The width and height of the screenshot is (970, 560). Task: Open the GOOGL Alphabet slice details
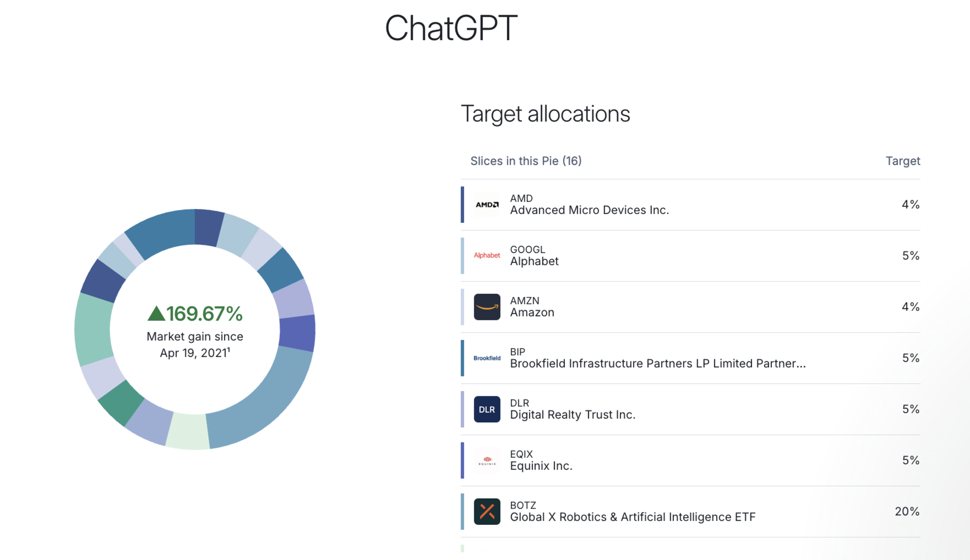coord(654,255)
